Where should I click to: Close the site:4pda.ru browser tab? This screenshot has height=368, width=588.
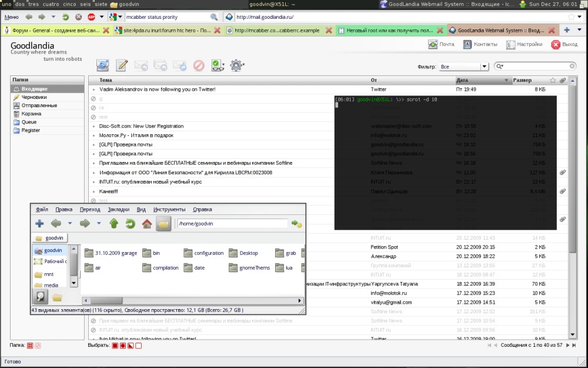pos(217,31)
